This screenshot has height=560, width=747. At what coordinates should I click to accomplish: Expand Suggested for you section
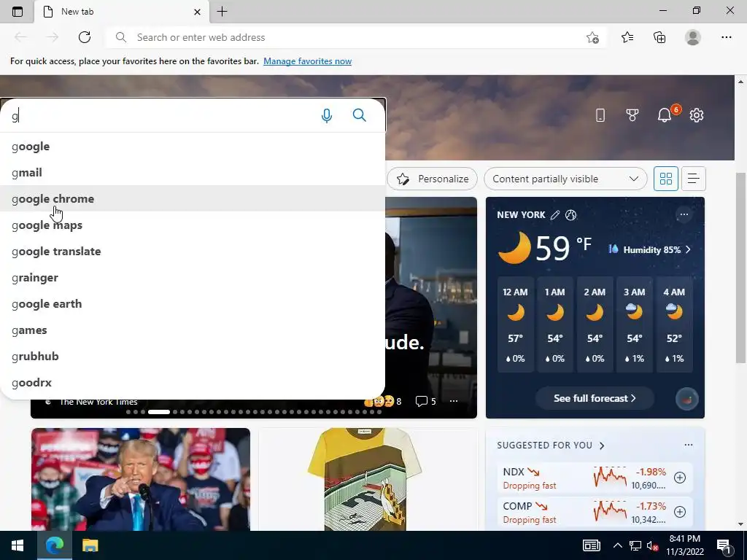pyautogui.click(x=550, y=446)
